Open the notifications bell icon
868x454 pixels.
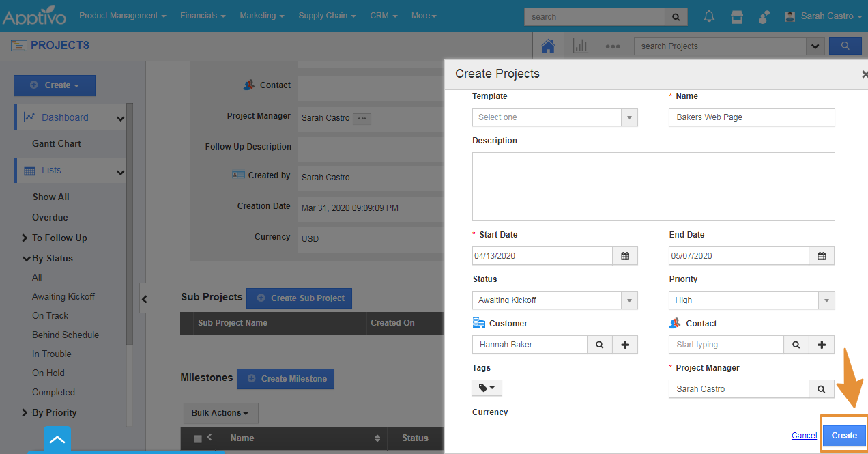pos(709,16)
